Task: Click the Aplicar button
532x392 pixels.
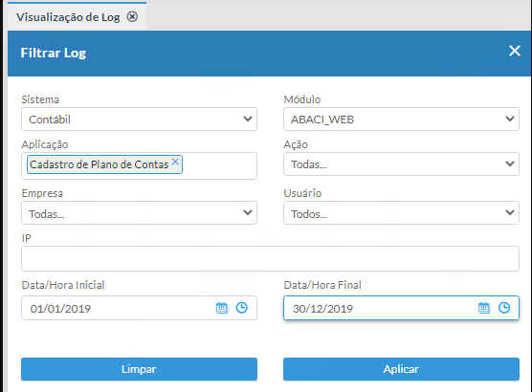Action: tap(401, 369)
